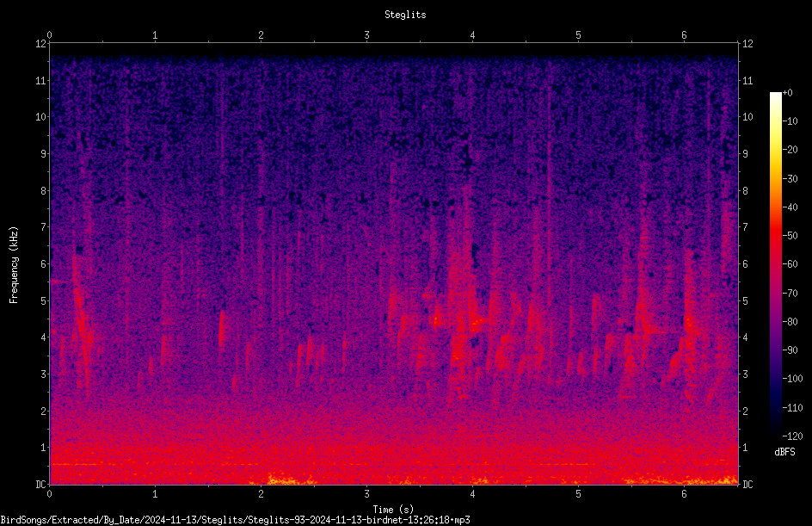
Task: Click the file path caption at bottom
Action: coord(235,520)
